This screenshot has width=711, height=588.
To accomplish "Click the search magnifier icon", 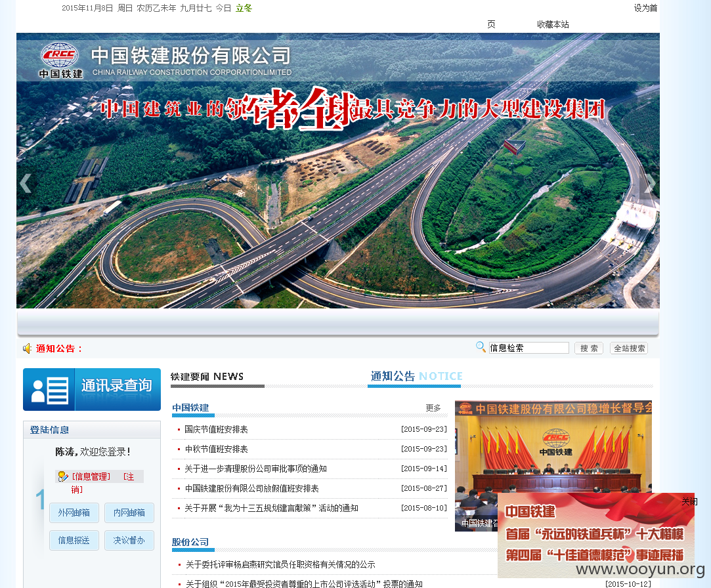I will [x=481, y=346].
